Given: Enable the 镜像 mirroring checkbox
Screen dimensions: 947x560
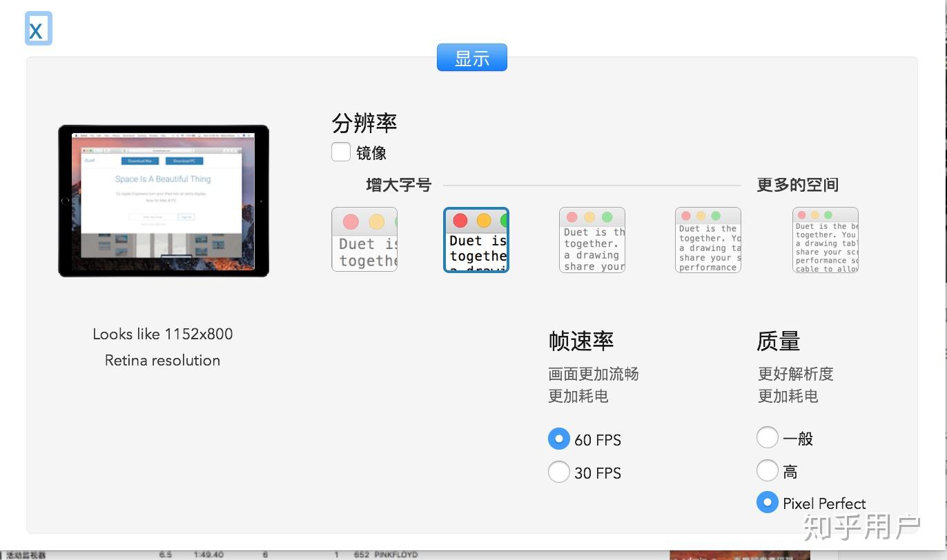Looking at the screenshot, I should [340, 152].
